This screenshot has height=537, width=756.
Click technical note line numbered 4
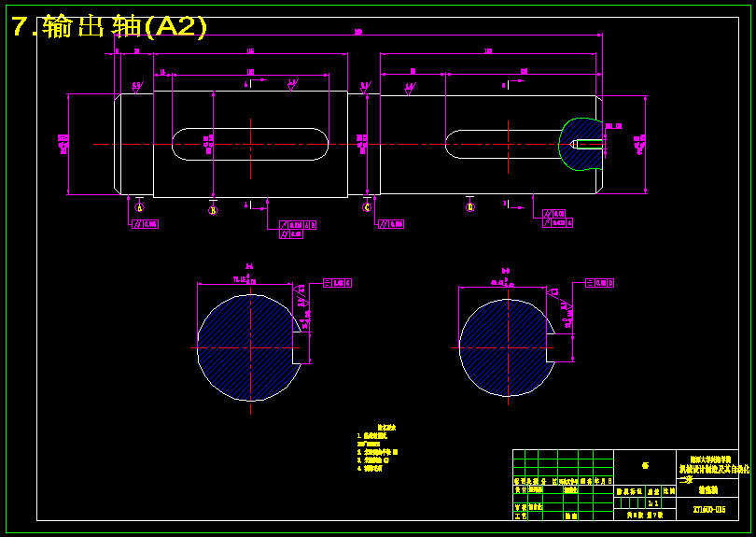click(x=370, y=468)
